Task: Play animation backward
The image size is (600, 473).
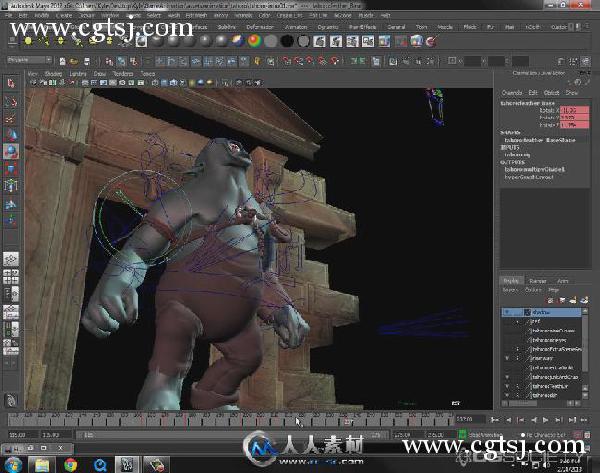Action: [534, 420]
